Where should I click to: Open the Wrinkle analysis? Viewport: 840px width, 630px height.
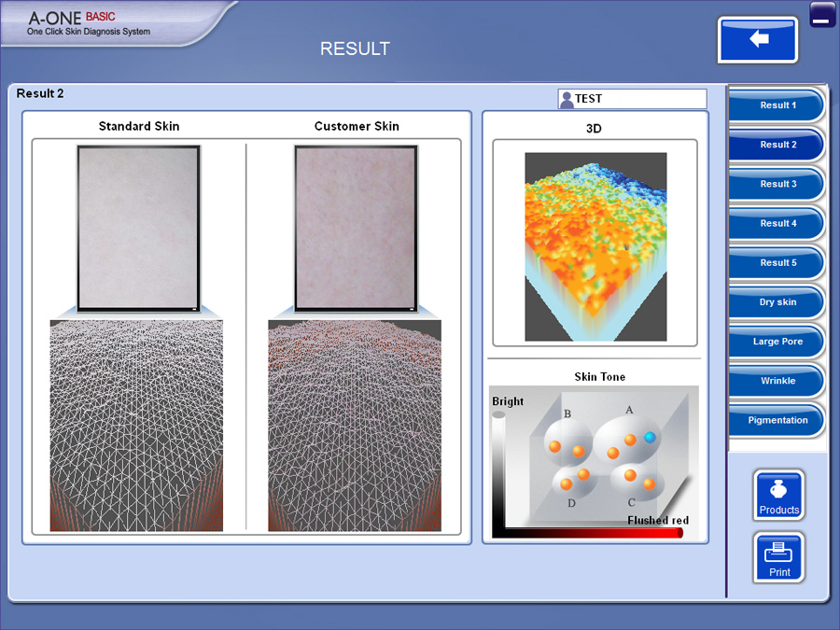(777, 381)
